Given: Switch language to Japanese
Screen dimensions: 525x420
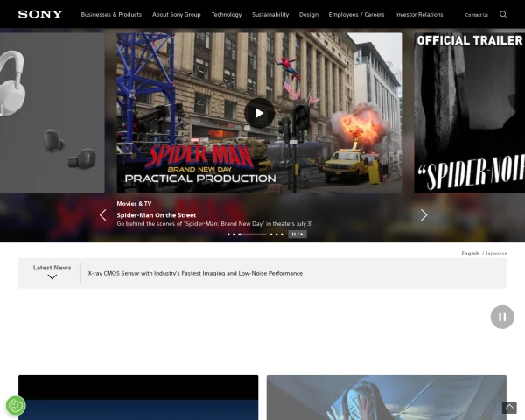Looking at the screenshot, I should pos(496,254).
